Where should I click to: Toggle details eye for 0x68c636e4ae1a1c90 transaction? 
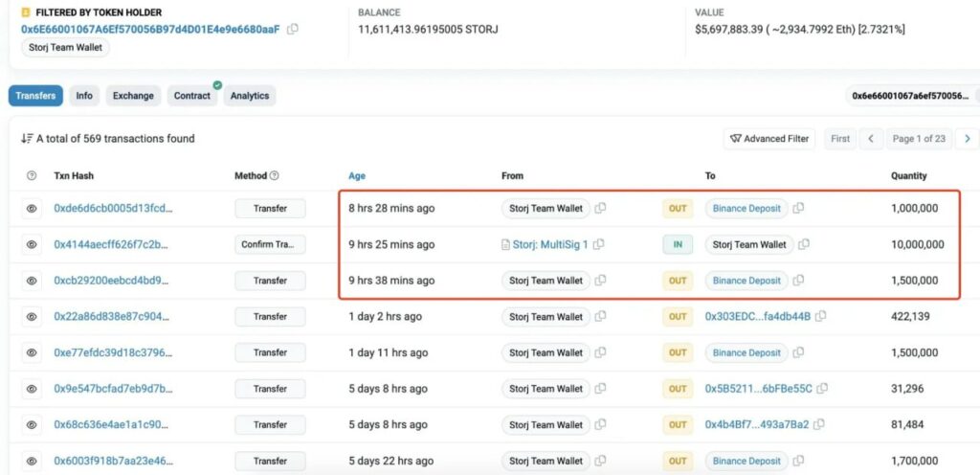(32, 425)
